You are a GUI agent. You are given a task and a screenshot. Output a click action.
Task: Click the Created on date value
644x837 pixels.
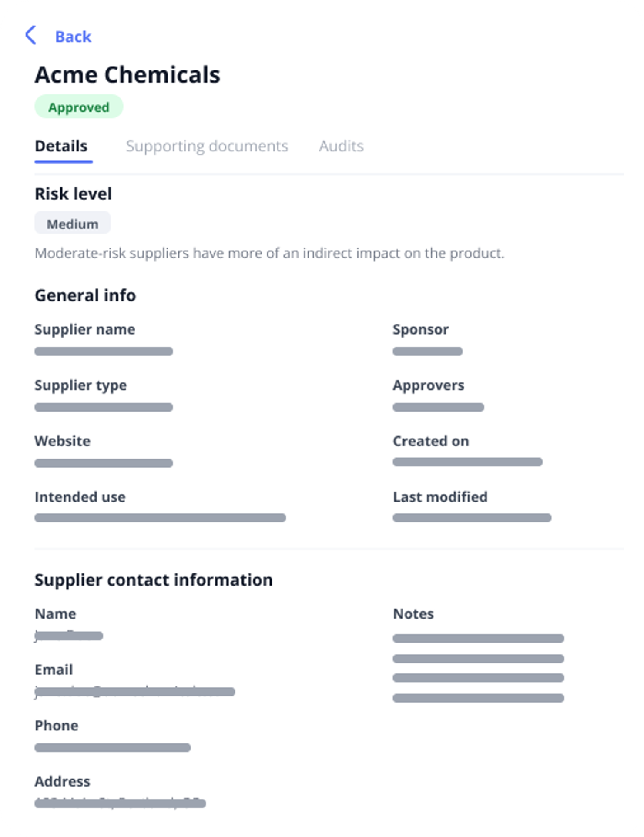click(467, 462)
